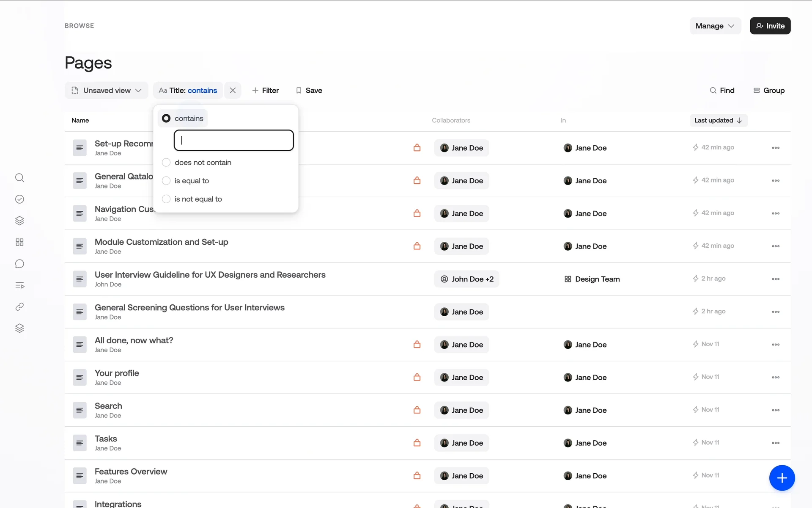
Task: Open the tasks checkmark icon in sidebar
Action: [x=19, y=199]
